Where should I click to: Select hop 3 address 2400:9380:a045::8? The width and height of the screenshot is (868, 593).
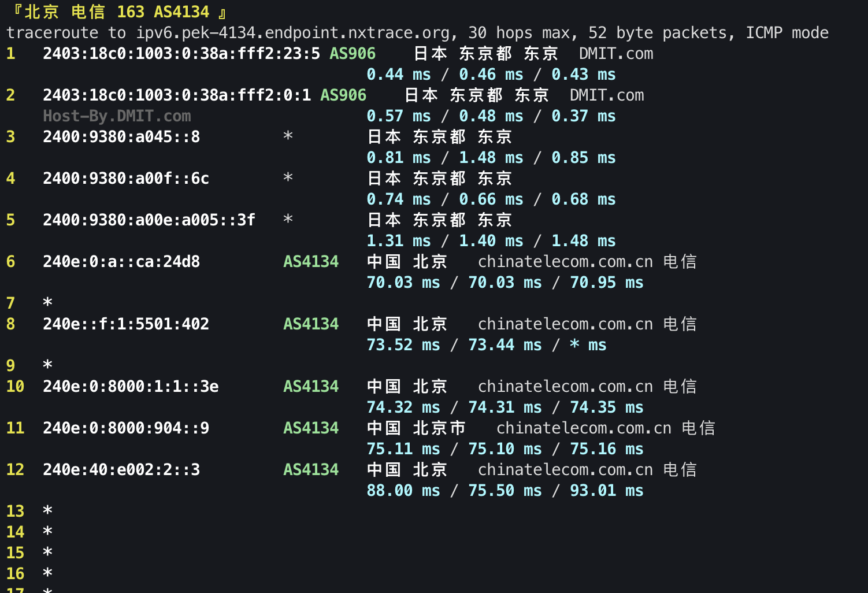(x=121, y=136)
